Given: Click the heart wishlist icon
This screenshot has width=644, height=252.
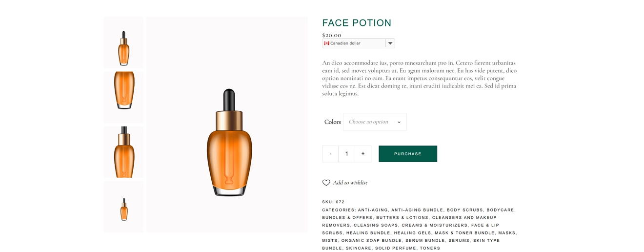Looking at the screenshot, I should click(326, 183).
